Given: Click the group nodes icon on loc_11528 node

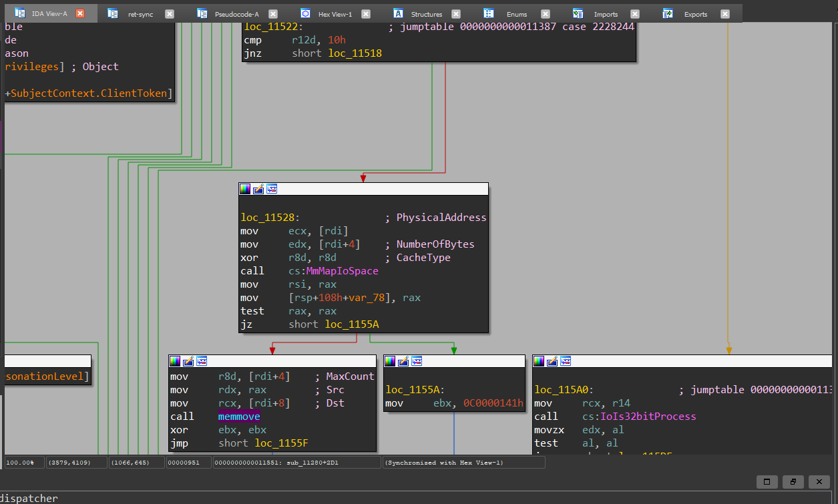Looking at the screenshot, I should click(272, 190).
